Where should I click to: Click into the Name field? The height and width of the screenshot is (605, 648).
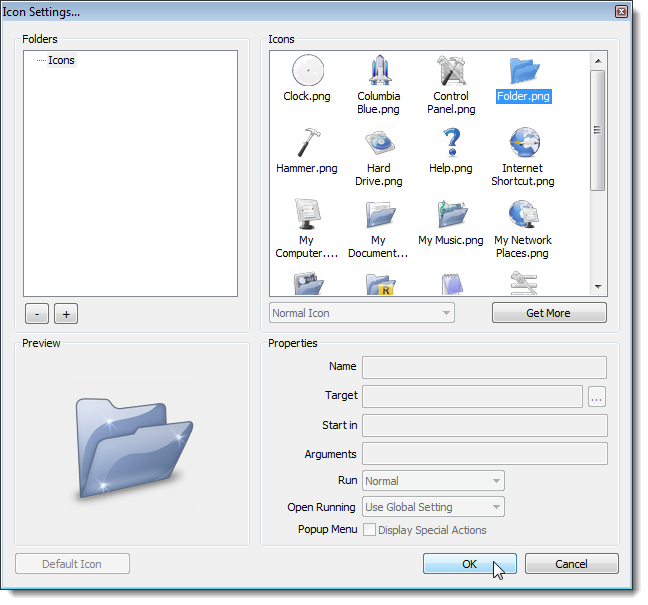coord(484,367)
